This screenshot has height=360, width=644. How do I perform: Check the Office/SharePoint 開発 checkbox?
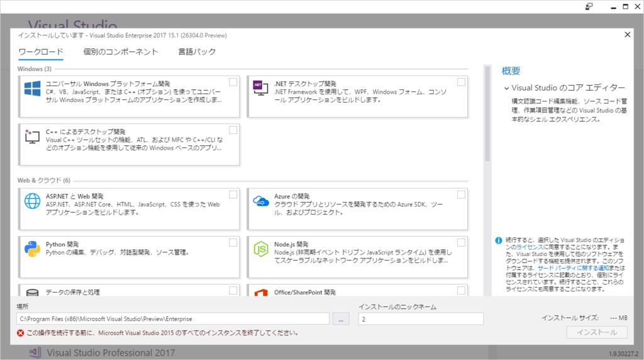point(461,291)
